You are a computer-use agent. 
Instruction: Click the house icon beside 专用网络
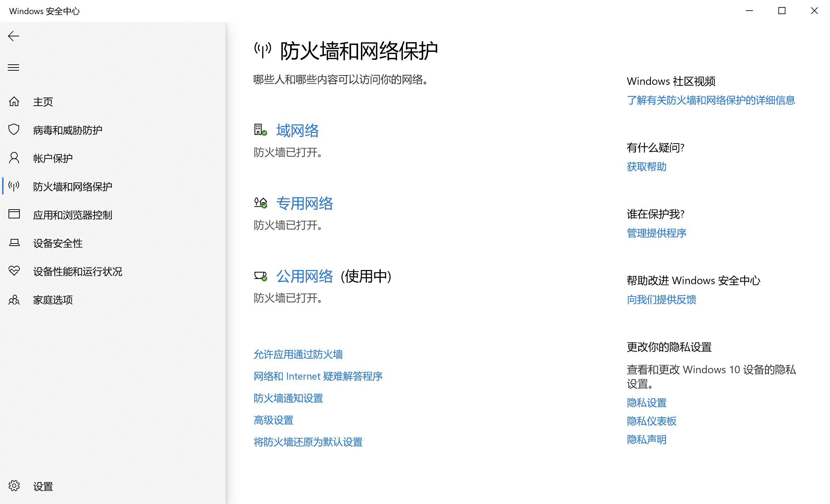261,203
